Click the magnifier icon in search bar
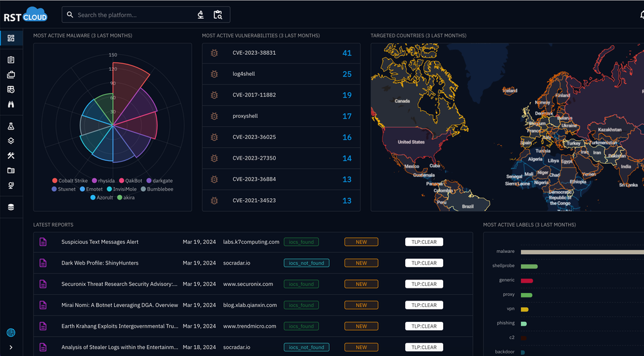Screen dimensions: 644x356 pyautogui.click(x=70, y=15)
